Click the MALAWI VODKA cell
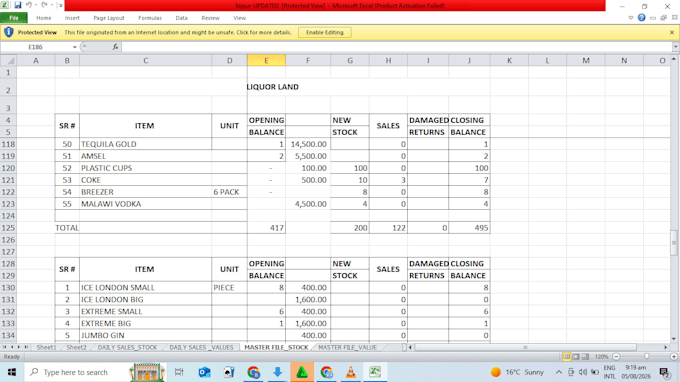 [x=145, y=204]
